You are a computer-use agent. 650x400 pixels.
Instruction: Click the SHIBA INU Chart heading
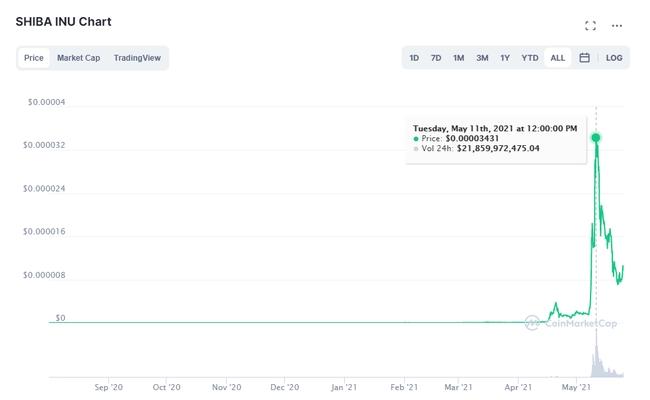pos(63,22)
